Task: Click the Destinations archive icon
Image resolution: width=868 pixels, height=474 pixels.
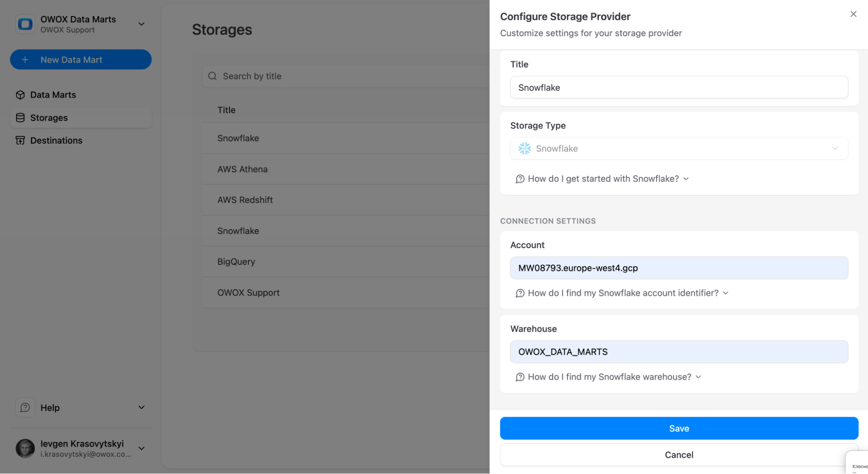Action: coord(20,140)
